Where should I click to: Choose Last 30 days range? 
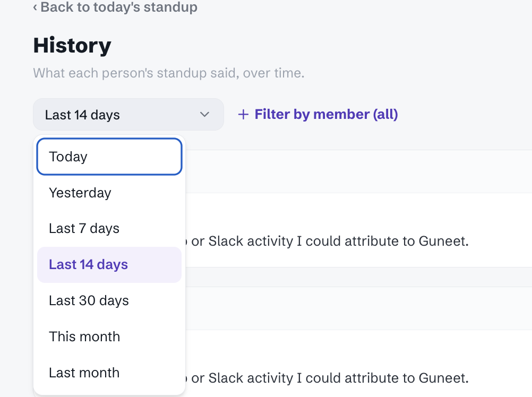click(109, 301)
